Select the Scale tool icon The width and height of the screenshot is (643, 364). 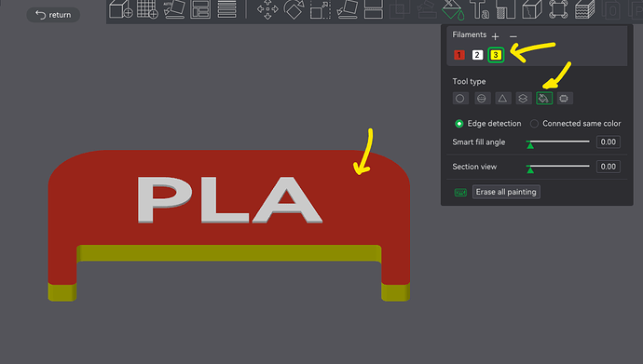[x=321, y=9]
